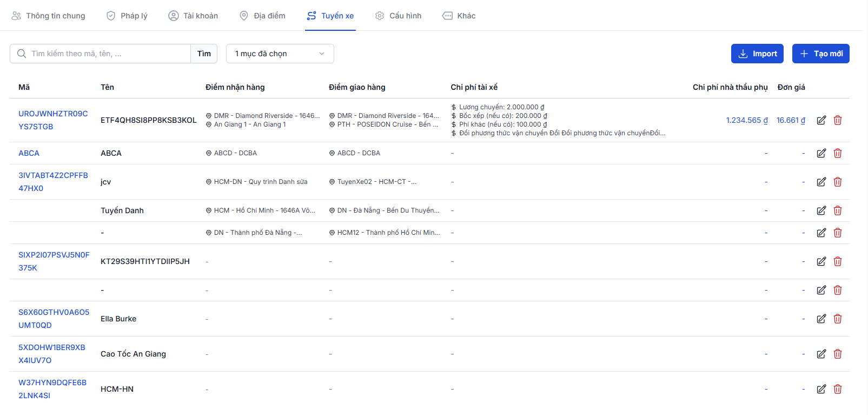Edit the Tuyến Danh route
This screenshot has width=868, height=415.
[x=821, y=210]
